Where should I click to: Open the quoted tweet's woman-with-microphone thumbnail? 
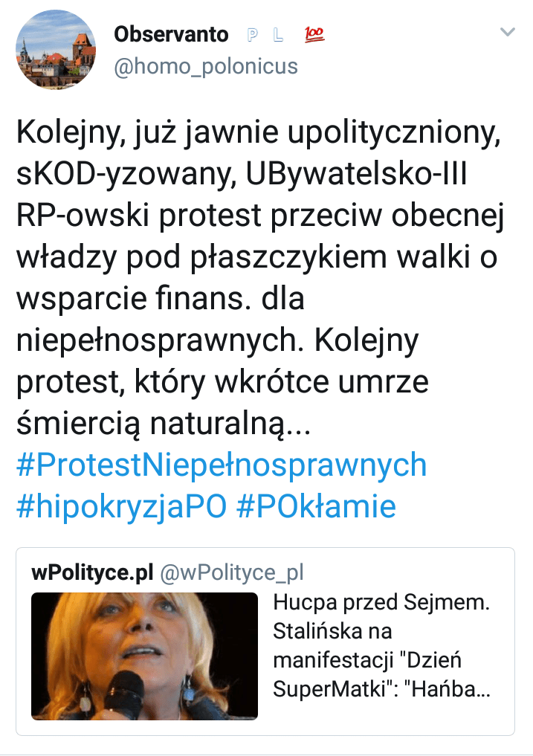[x=144, y=656]
